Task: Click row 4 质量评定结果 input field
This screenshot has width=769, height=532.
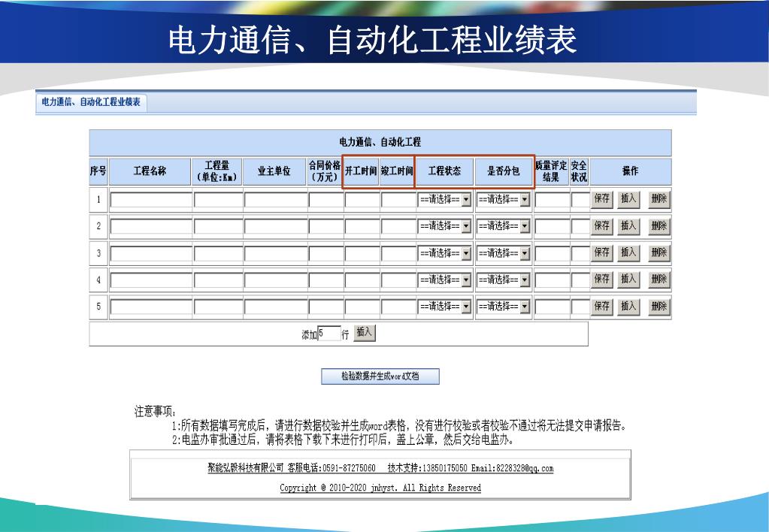Action: (552, 280)
